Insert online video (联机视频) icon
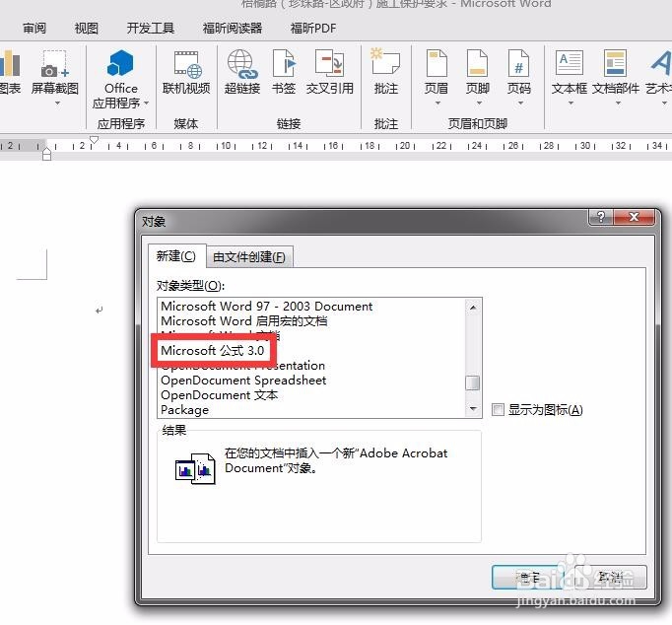This screenshot has height=625, width=672. pyautogui.click(x=187, y=64)
